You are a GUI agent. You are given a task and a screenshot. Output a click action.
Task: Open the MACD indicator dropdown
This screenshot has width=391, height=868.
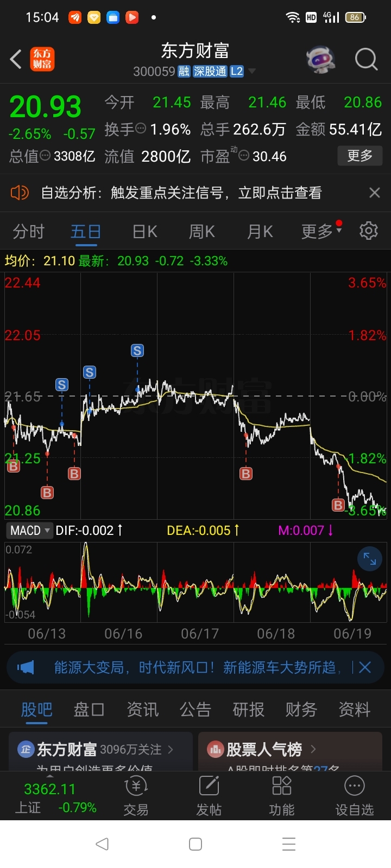[x=30, y=530]
